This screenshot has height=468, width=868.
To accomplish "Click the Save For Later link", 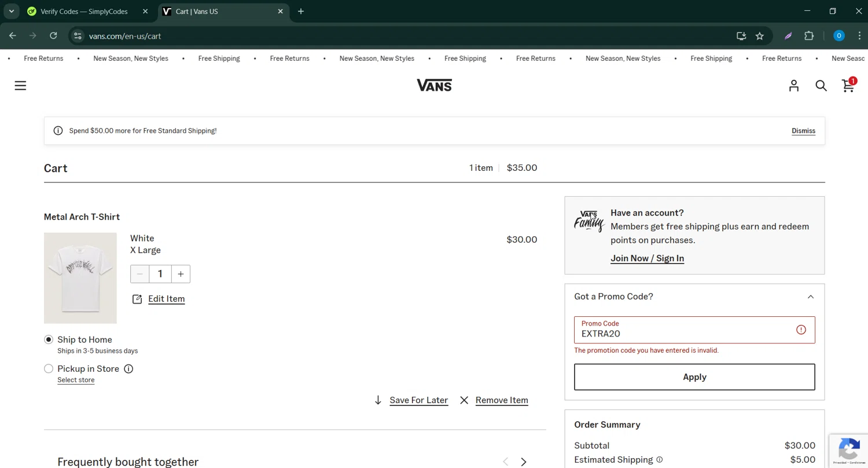I will click(418, 400).
